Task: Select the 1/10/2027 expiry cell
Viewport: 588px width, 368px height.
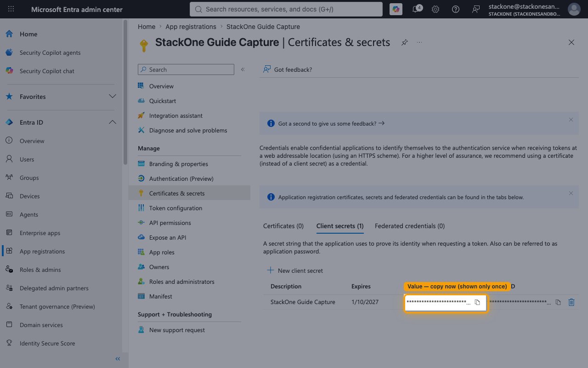Action: (x=365, y=302)
